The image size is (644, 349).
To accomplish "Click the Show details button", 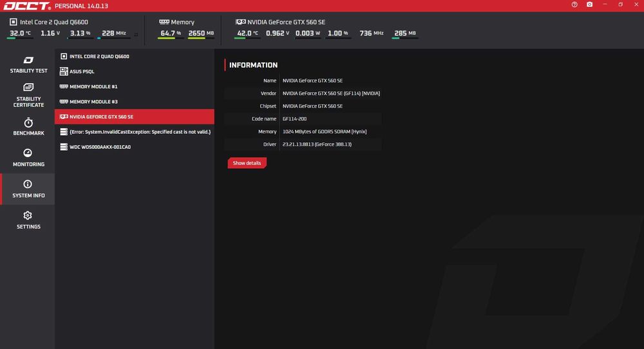I will pos(247,163).
